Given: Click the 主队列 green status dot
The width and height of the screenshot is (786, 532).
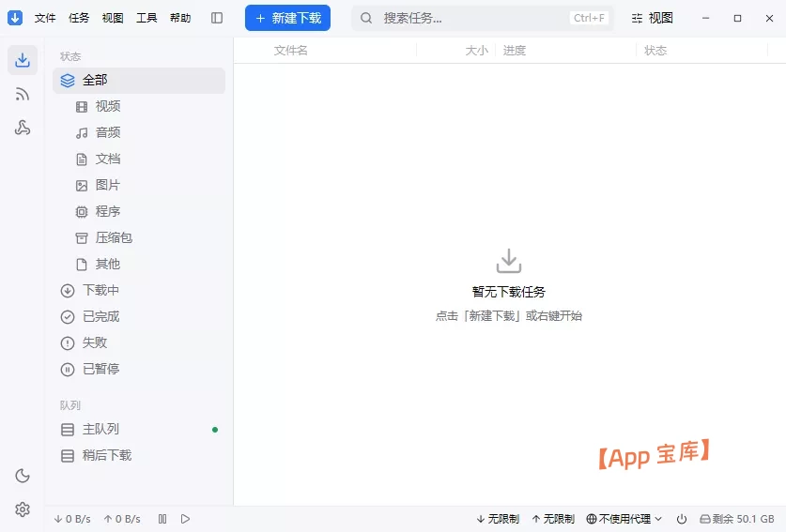Looking at the screenshot, I should click(x=215, y=430).
